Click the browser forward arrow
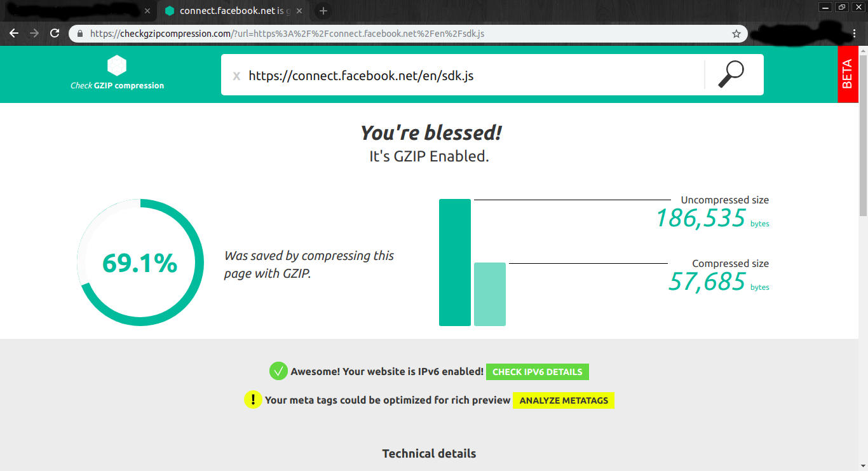 point(34,33)
